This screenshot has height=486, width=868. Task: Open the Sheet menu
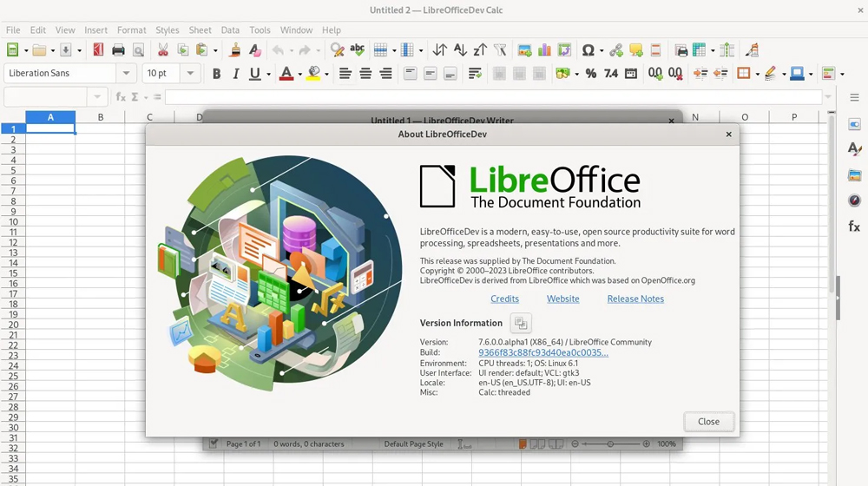point(200,30)
